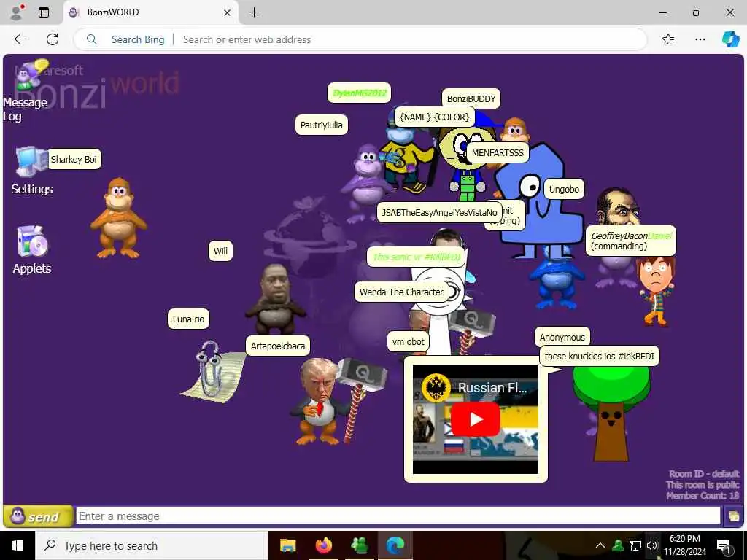Click the Luna rio name tag
Screen dimensions: 747x560
[189, 319]
